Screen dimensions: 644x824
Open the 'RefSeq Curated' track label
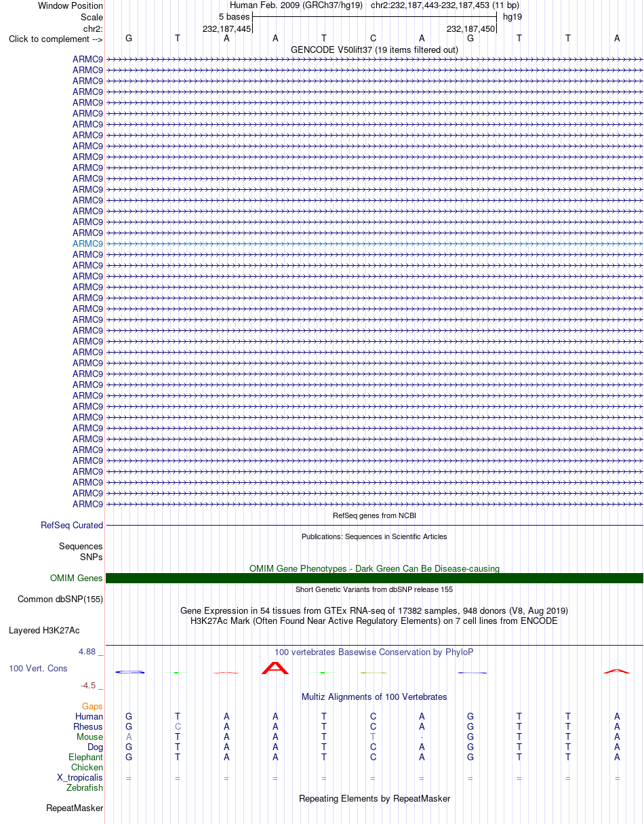point(72,525)
